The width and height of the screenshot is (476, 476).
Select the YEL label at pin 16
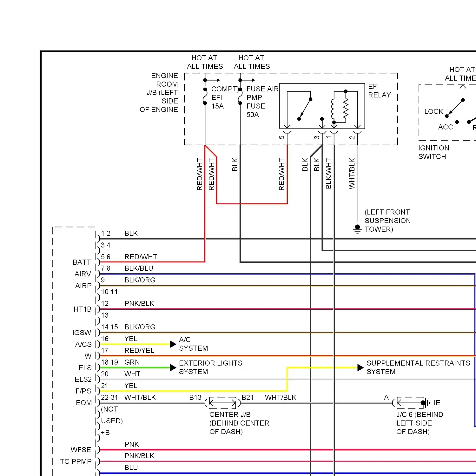[x=131, y=339]
